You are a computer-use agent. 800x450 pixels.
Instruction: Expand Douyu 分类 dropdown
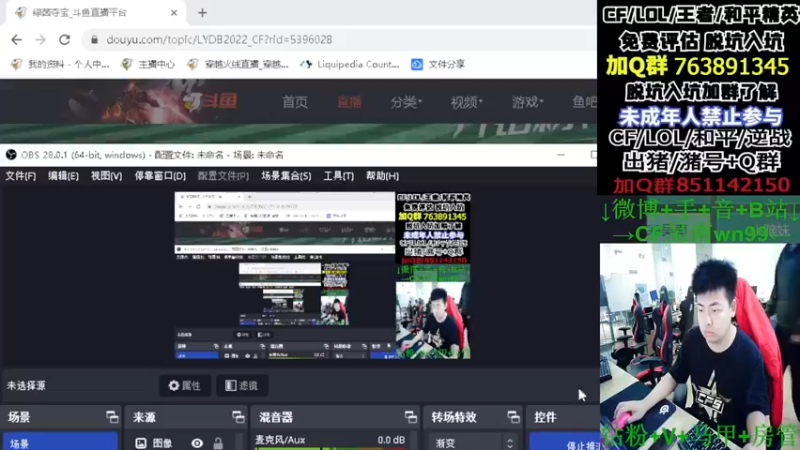point(406,102)
